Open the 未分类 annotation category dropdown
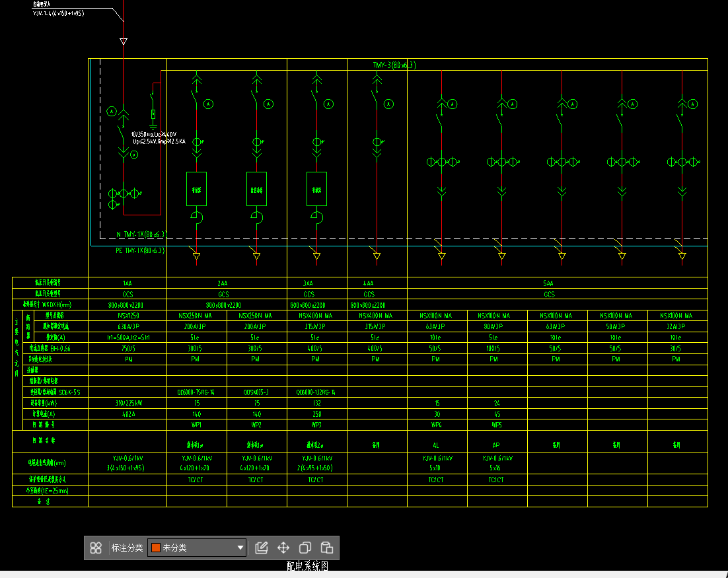This screenshot has width=728, height=578. click(197, 548)
